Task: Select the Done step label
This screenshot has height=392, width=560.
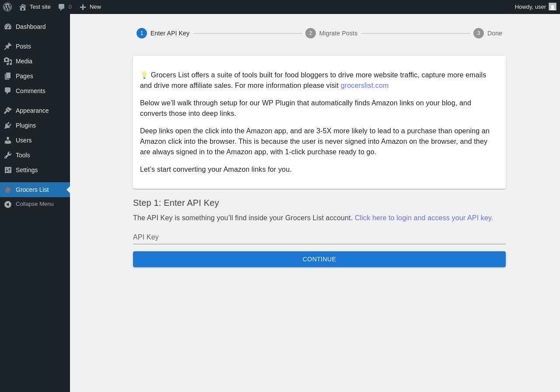Action: [495, 33]
